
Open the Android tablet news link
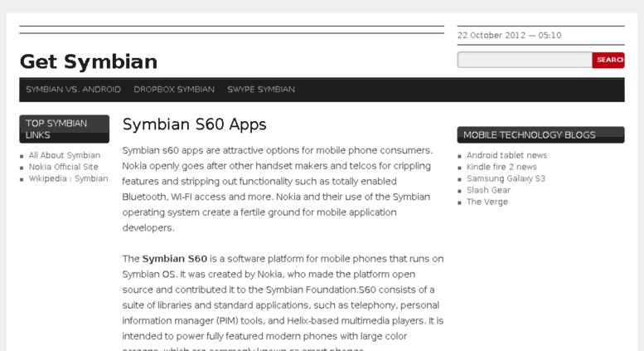[x=506, y=155]
